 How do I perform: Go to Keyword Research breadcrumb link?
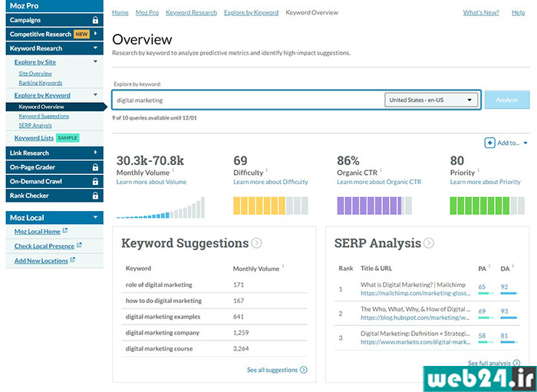tap(192, 13)
